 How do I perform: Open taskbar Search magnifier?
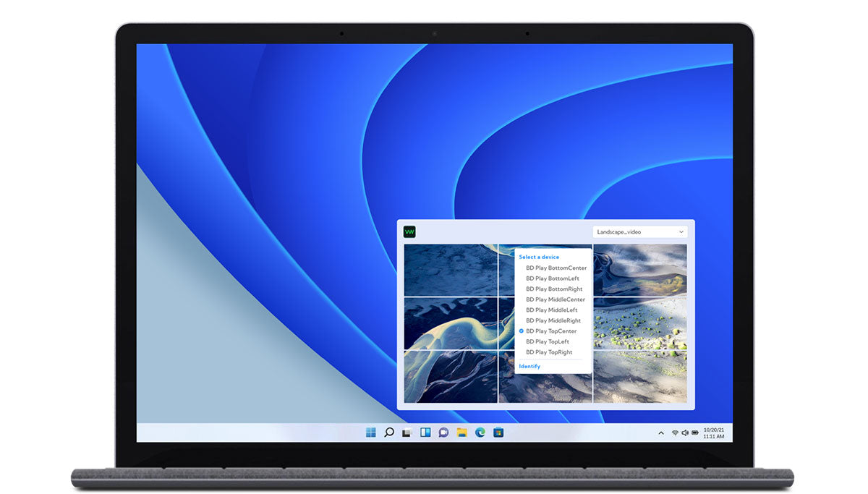[x=388, y=433]
